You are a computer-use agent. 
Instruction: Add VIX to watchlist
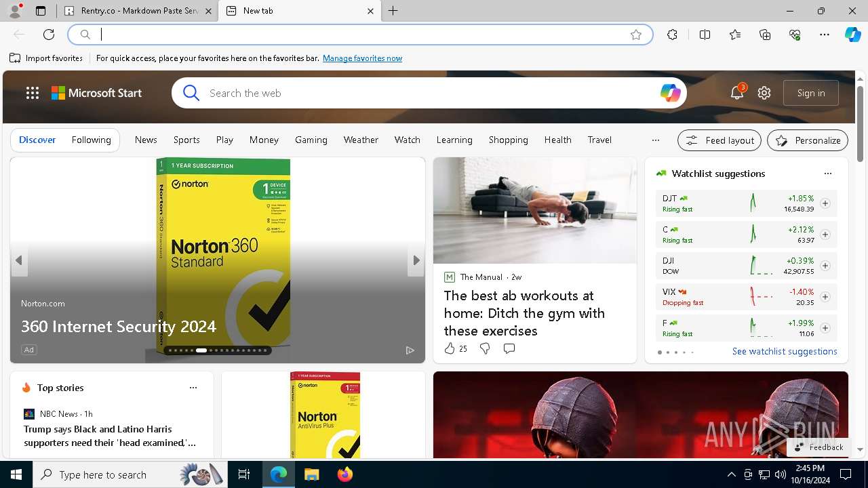825,297
